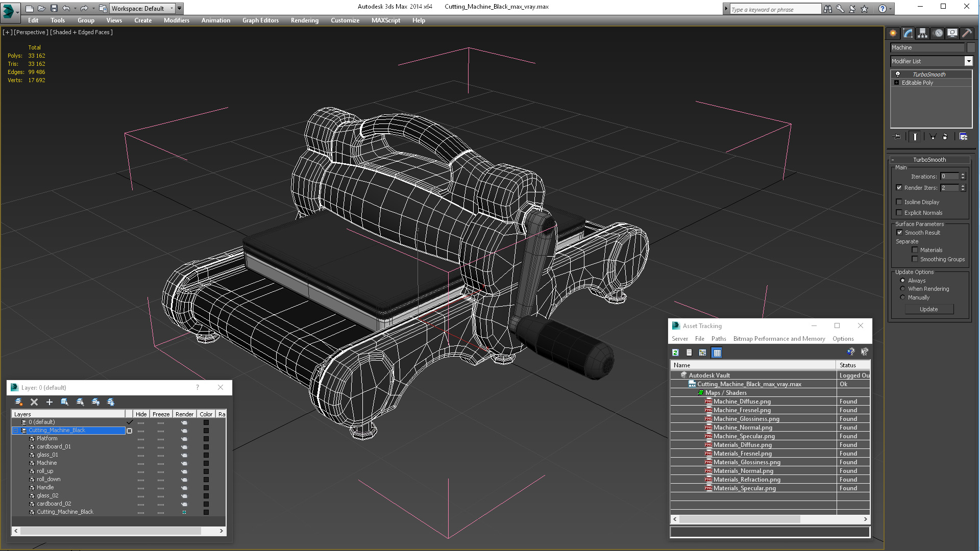Open quick access toolbar customize arrow
Screen dimensions: 980x551
tap(180, 8)
